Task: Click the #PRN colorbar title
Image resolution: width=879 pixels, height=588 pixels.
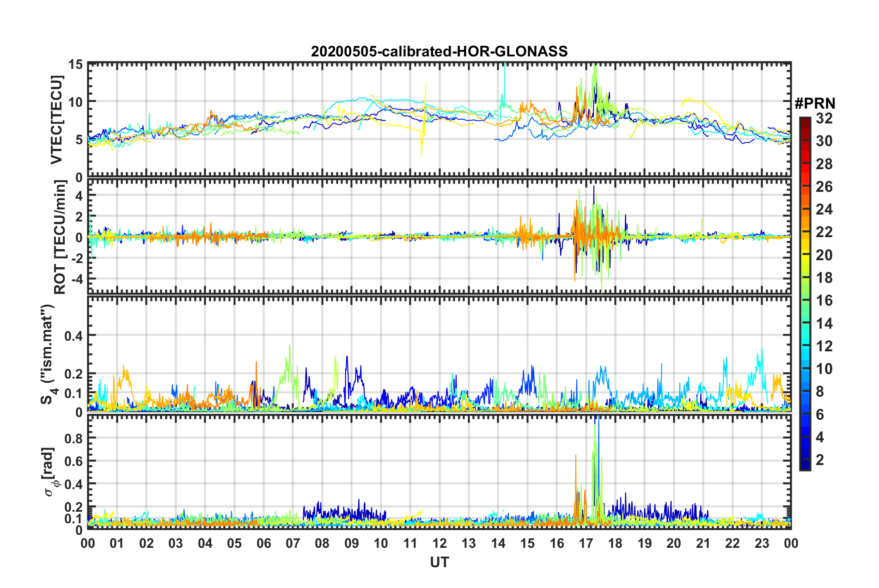Action: (815, 104)
